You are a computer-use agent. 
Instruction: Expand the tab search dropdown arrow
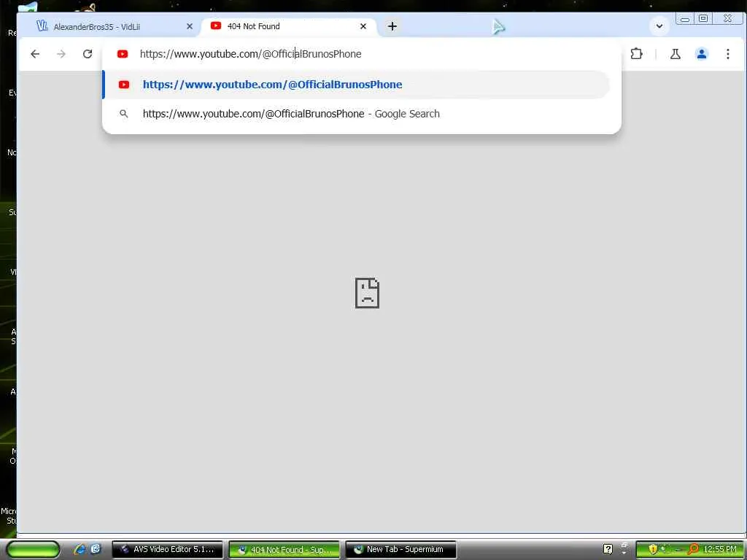pyautogui.click(x=659, y=26)
